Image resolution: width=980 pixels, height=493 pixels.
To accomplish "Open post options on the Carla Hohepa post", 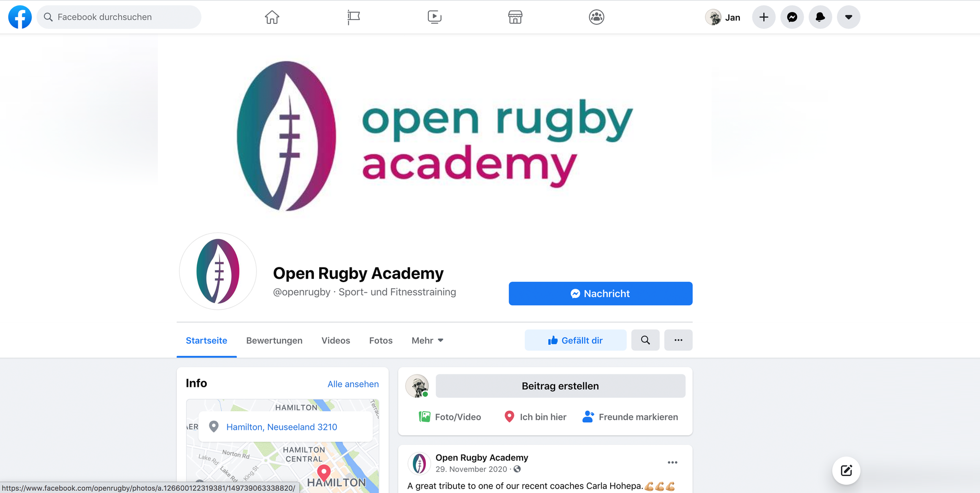I will (x=672, y=462).
